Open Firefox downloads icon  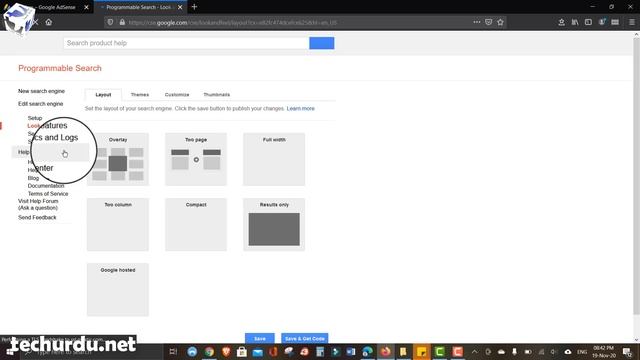pyautogui.click(x=562, y=22)
